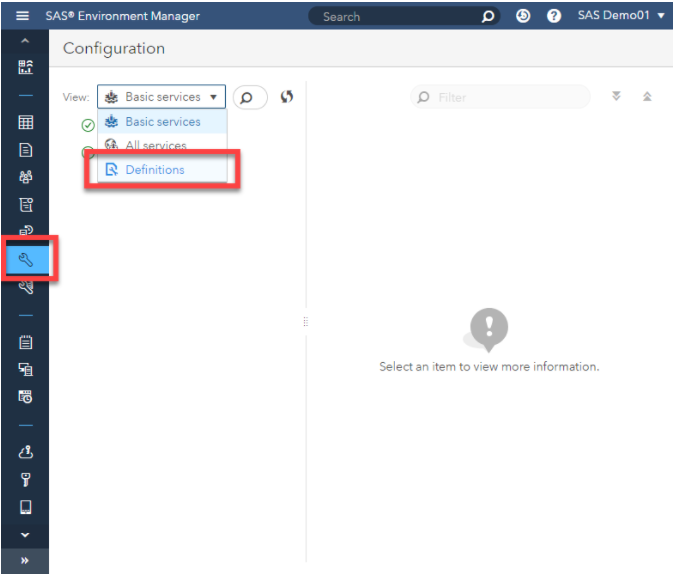Click the magnifier icon in the header Search box
This screenshot has width=675, height=574.
[x=487, y=16]
